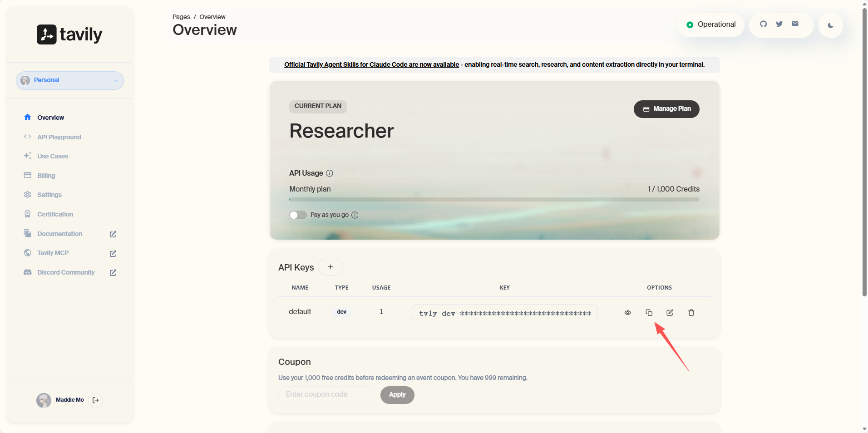Click the Tavily MCP external link icon
This screenshot has height=433, width=868.
click(x=113, y=254)
